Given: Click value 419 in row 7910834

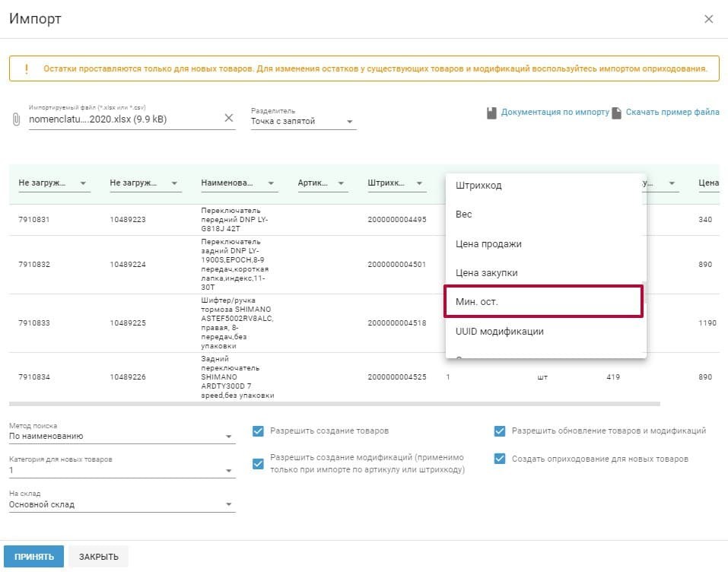Looking at the screenshot, I should pyautogui.click(x=613, y=377).
